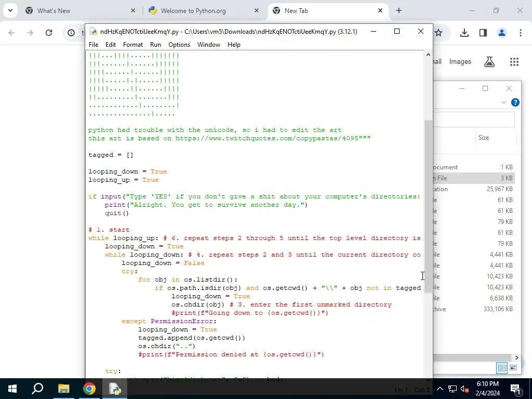The width and height of the screenshot is (532, 399).
Task: Click the 'for obj in os.listdir():' line
Action: tap(188, 280)
